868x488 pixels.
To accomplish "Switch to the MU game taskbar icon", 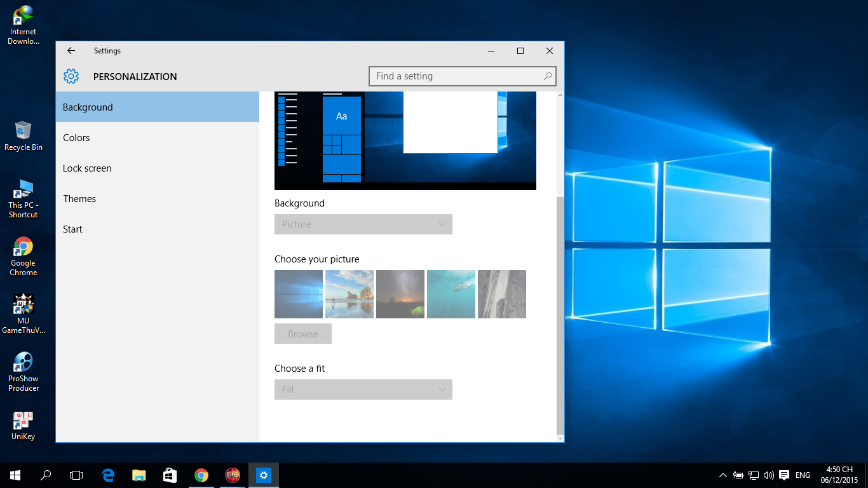I will pyautogui.click(x=233, y=475).
